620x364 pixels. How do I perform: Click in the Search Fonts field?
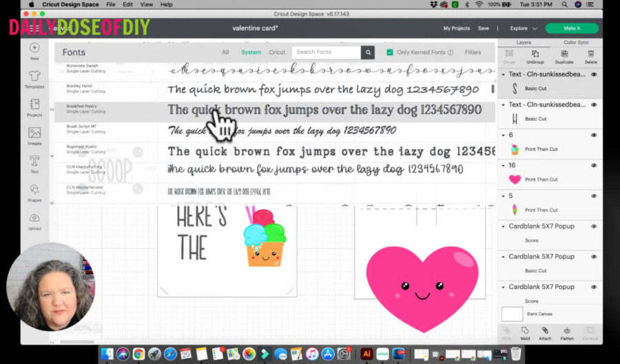pyautogui.click(x=327, y=52)
